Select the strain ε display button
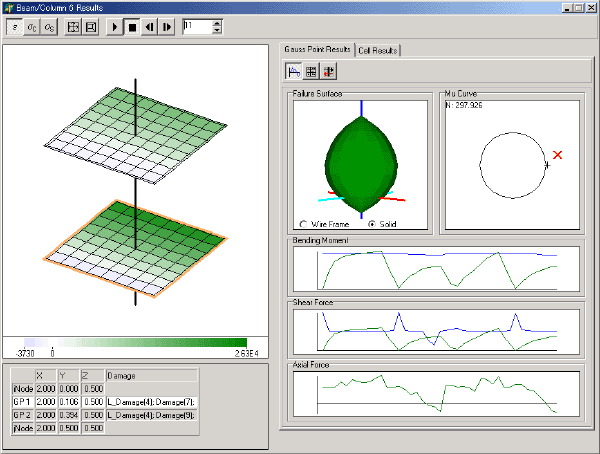 click(x=14, y=27)
